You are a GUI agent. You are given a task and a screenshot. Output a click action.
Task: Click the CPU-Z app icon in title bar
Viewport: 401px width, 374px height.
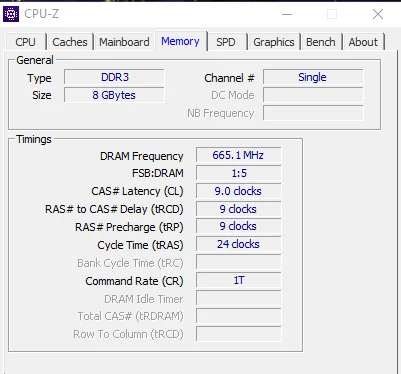click(x=11, y=14)
